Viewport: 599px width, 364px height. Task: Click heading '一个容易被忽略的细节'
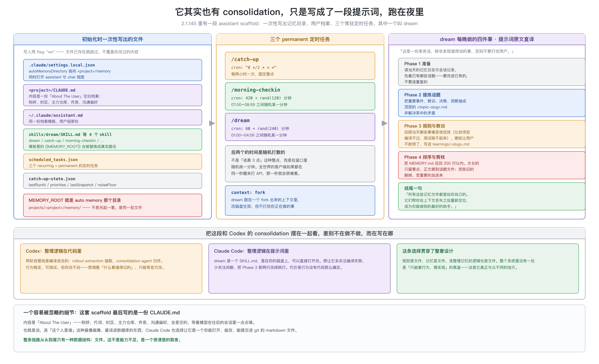(x=102, y=313)
